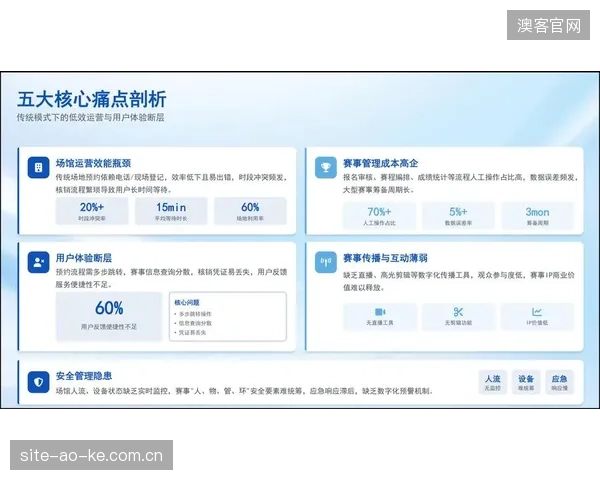Viewport: 600px width, 480px height.
Task: Click the video camera icon above 无直播工具
Action: 380,312
